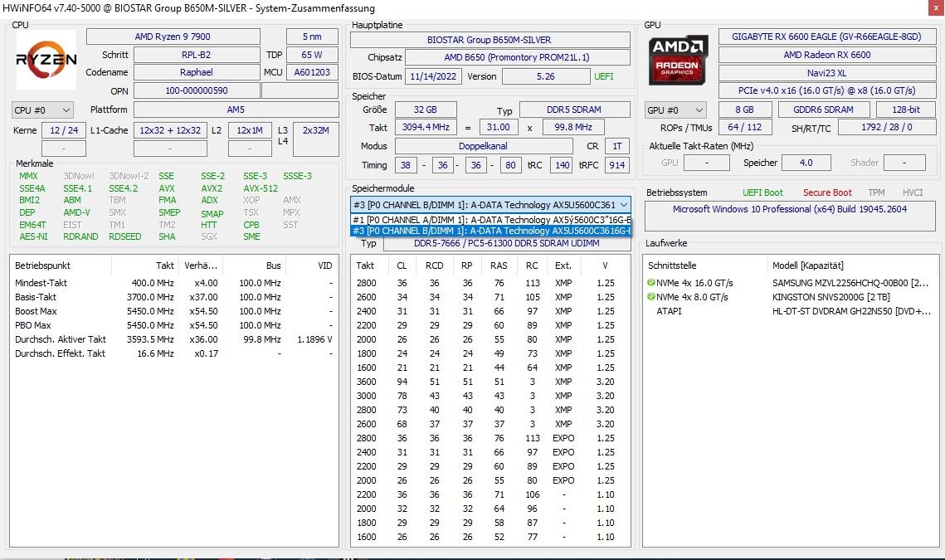Select the Basis-Takt row

(x=173, y=297)
